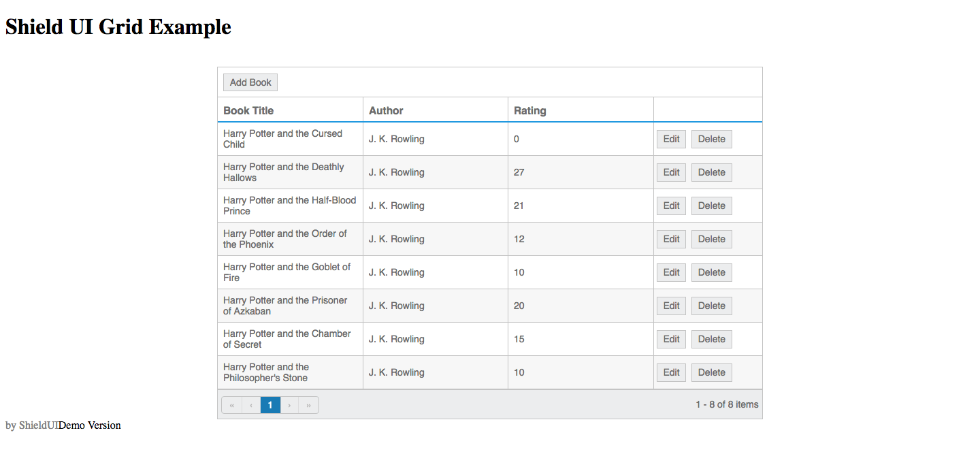Delete Harry Potter and the Order of the Phoenix

tap(711, 239)
